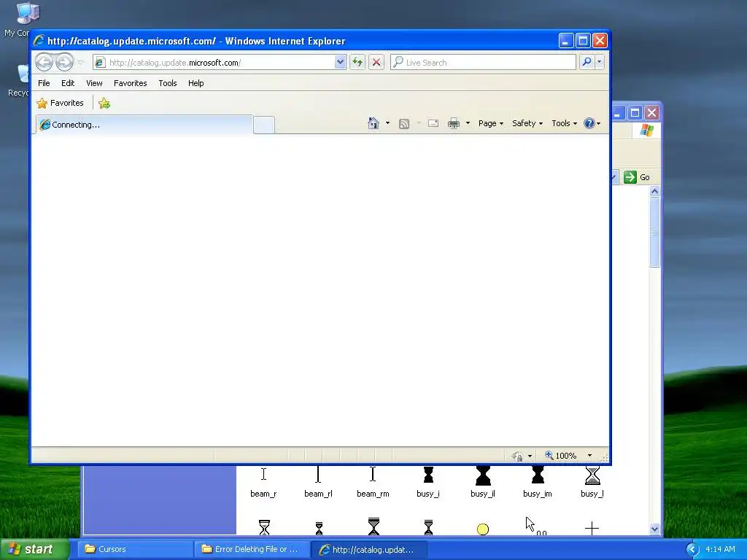The height and width of the screenshot is (560, 747).
Task: Select the busy_i cursor file
Action: 428,482
